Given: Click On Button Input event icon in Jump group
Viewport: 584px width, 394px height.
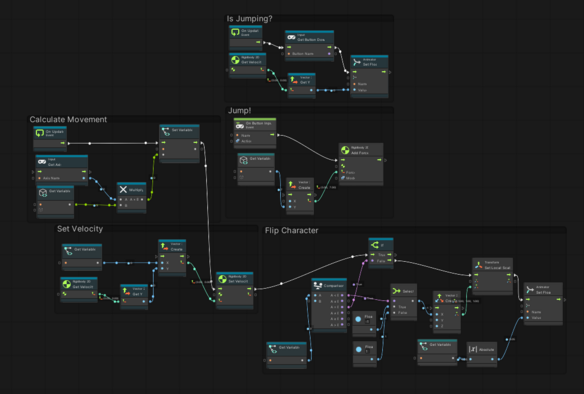Looking at the screenshot, I should coord(240,125).
